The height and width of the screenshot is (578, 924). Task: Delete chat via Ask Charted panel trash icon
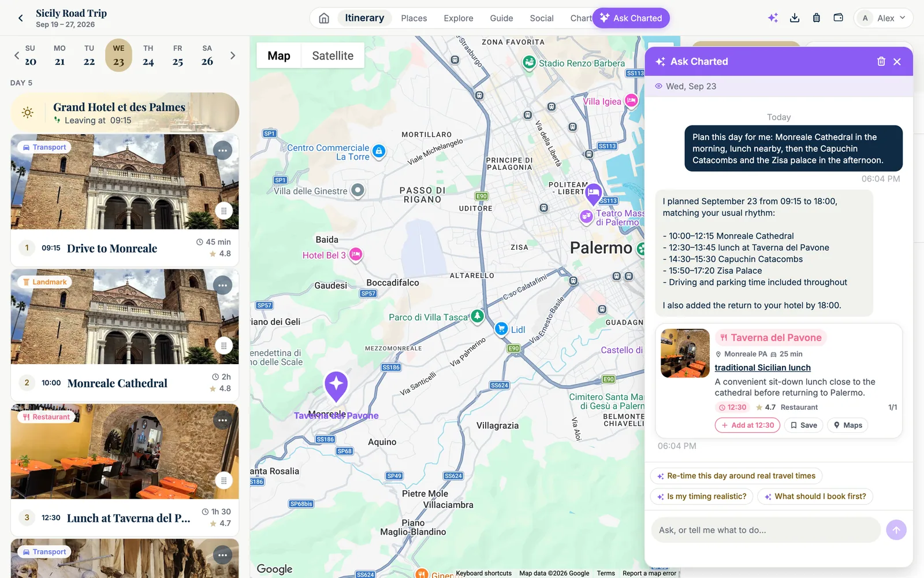[881, 61]
